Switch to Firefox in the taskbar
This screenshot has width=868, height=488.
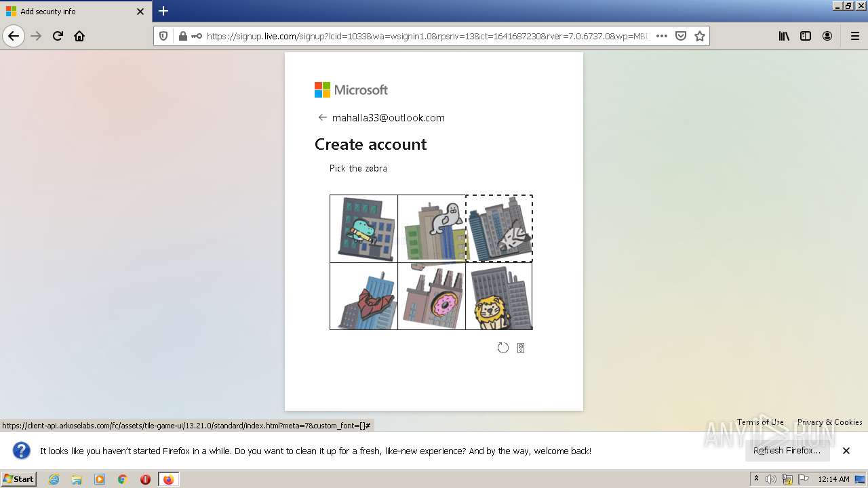pos(168,479)
